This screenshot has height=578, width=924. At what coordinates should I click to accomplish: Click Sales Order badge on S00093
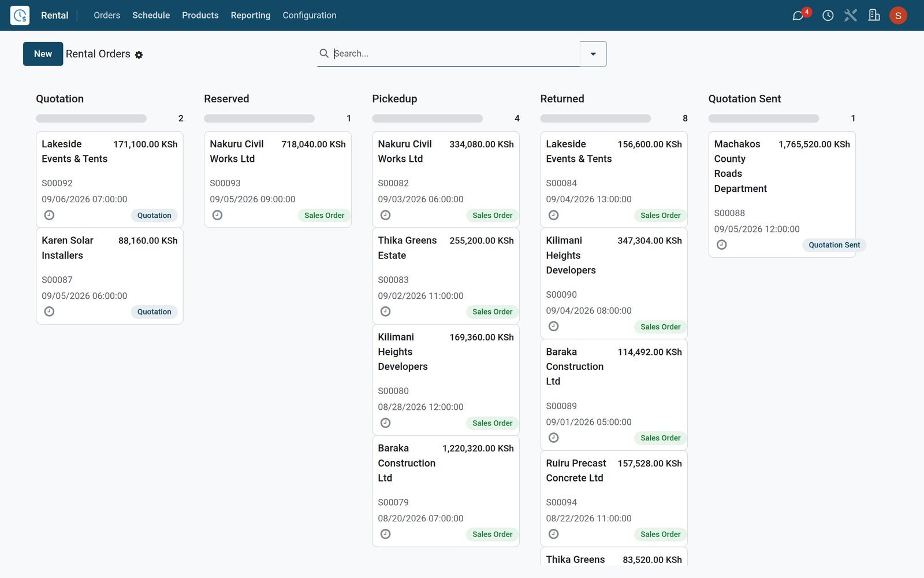tap(324, 216)
